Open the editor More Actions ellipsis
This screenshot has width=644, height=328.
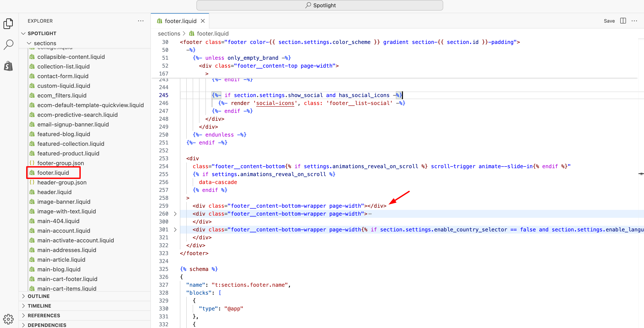click(634, 21)
